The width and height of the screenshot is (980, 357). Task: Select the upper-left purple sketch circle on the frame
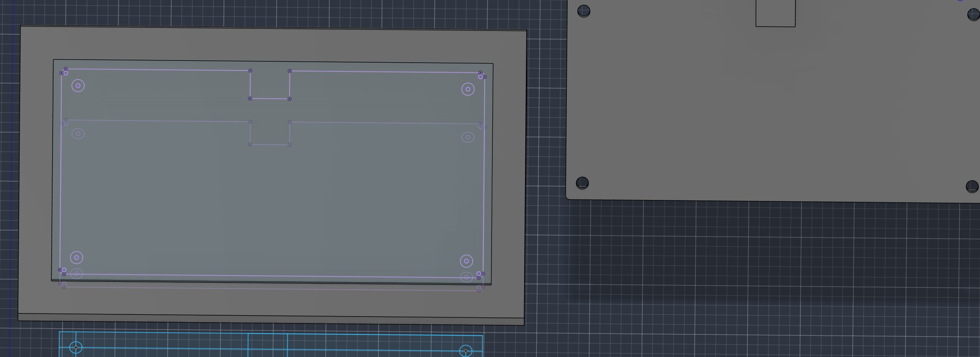(x=78, y=86)
